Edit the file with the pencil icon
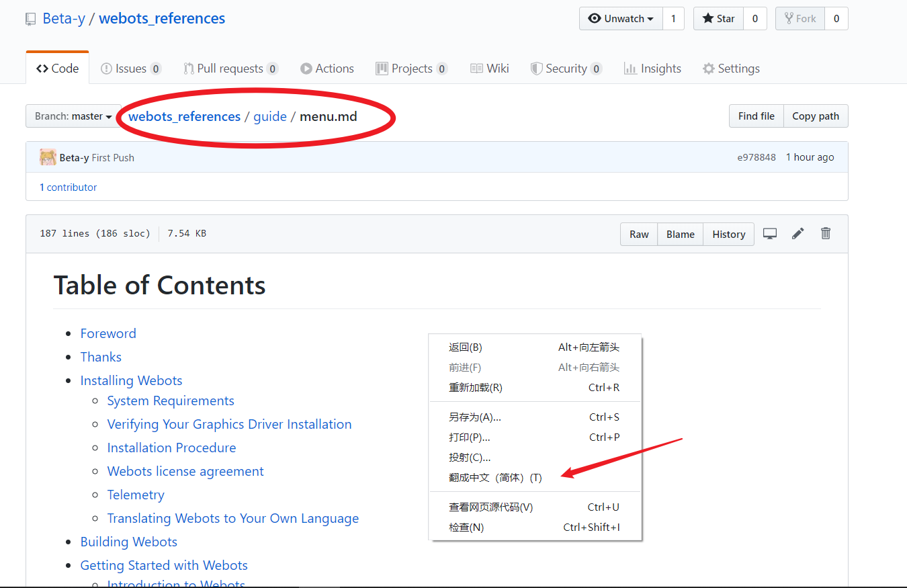The height and width of the screenshot is (588, 907). [797, 234]
